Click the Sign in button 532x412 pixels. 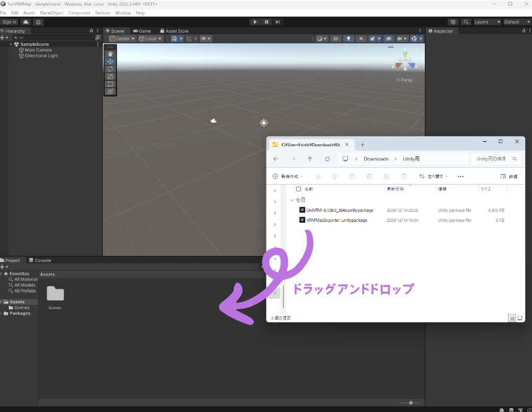[x=9, y=22]
